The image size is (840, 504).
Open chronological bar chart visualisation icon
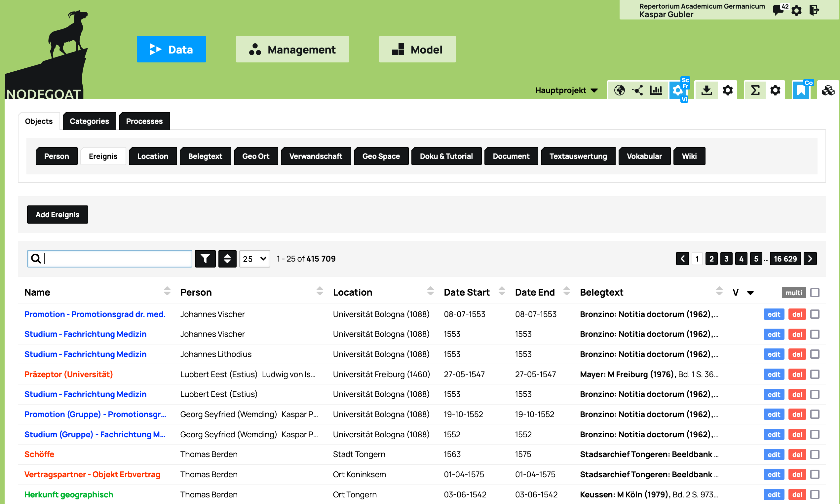coord(656,90)
